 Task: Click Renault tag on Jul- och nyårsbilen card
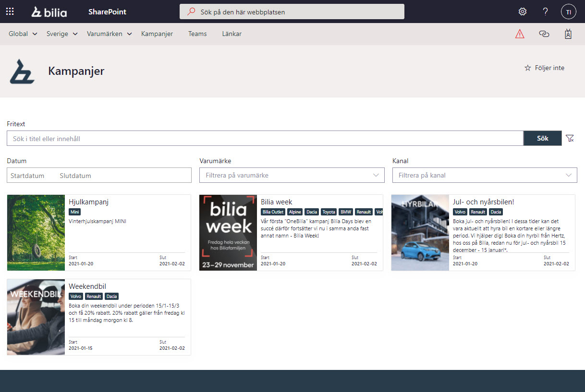coord(478,212)
